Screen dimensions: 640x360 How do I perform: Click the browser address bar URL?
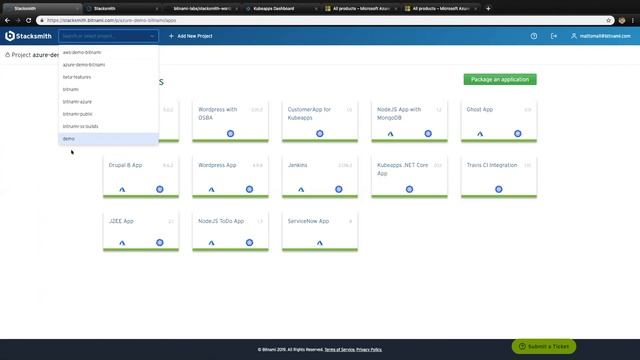111,20
